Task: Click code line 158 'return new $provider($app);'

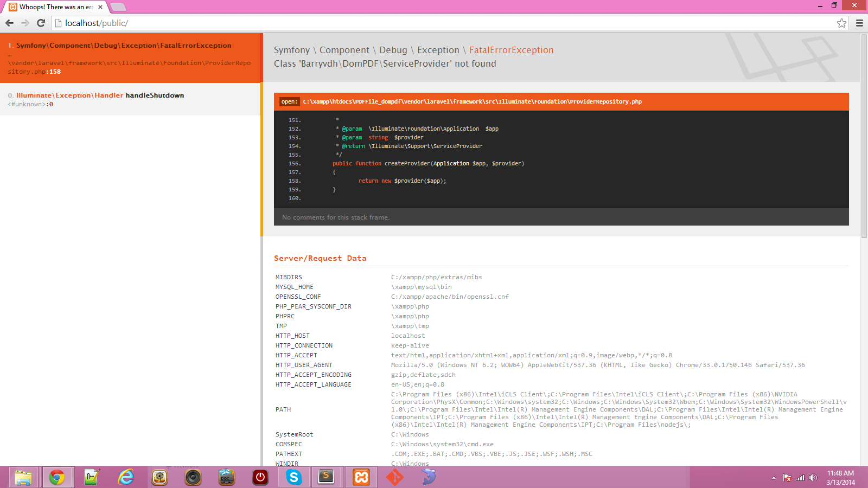Action: click(x=402, y=181)
